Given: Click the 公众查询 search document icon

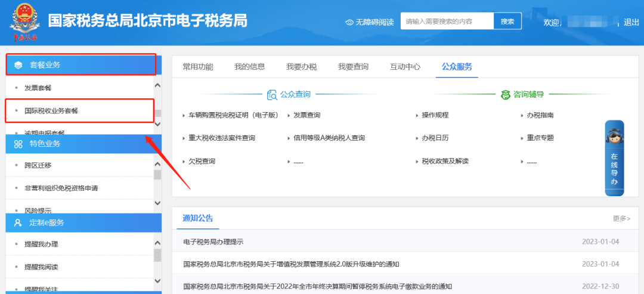Looking at the screenshot, I should pyautogui.click(x=272, y=94).
